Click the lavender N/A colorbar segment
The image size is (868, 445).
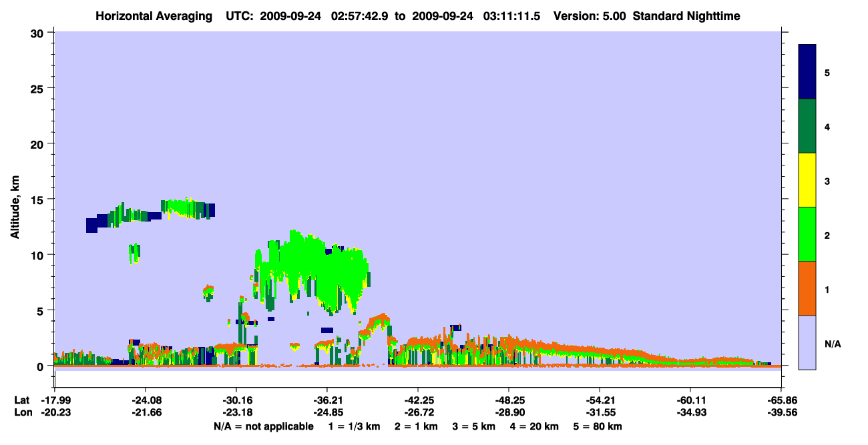click(807, 342)
